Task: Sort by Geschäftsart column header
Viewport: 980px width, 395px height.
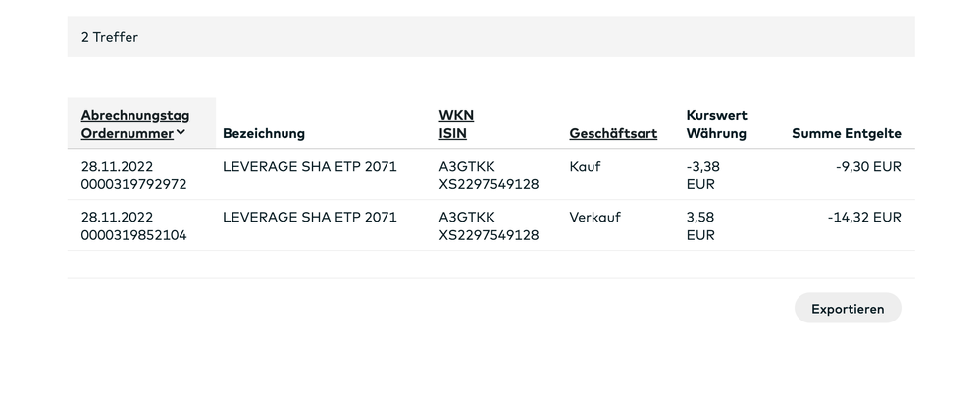Action: tap(613, 133)
